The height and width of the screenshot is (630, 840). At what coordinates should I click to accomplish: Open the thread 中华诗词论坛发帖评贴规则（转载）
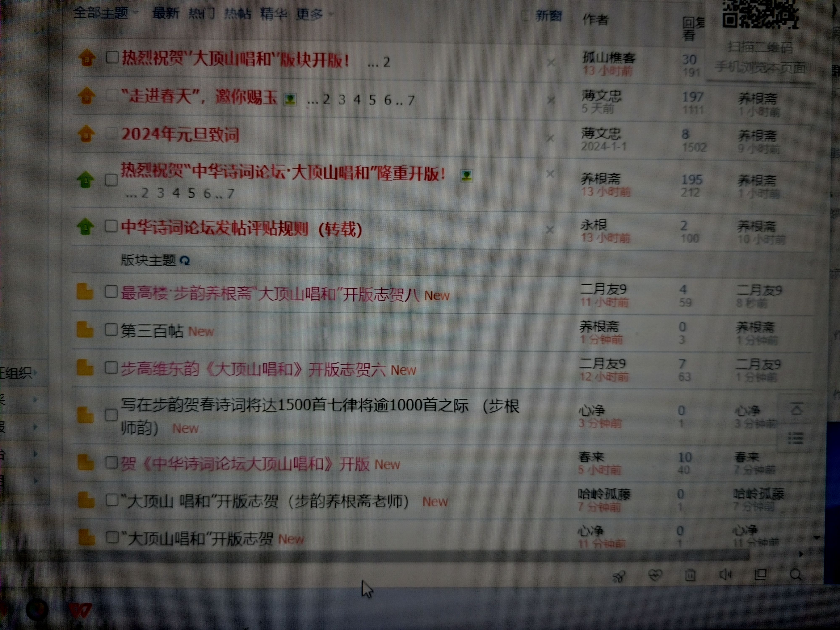tap(241, 229)
